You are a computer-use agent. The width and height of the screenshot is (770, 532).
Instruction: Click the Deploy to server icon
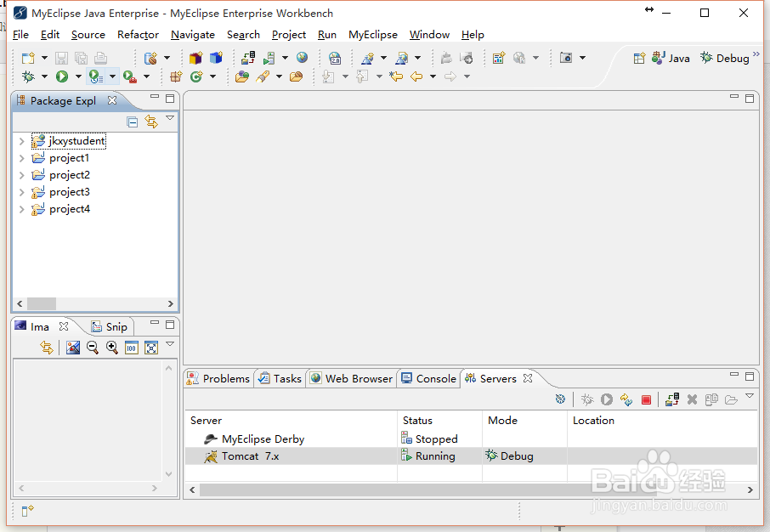248,58
